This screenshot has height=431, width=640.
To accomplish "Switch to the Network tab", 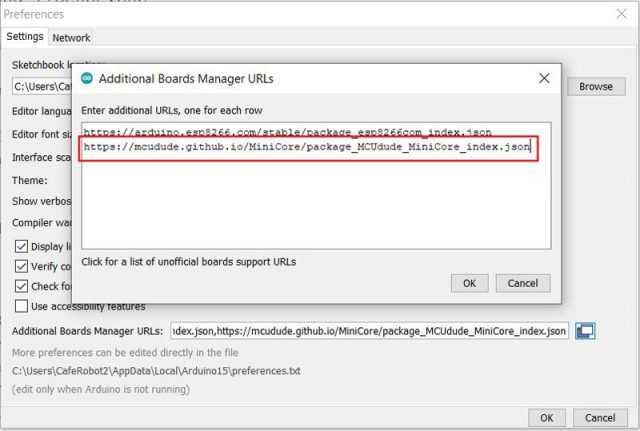I will (71, 38).
